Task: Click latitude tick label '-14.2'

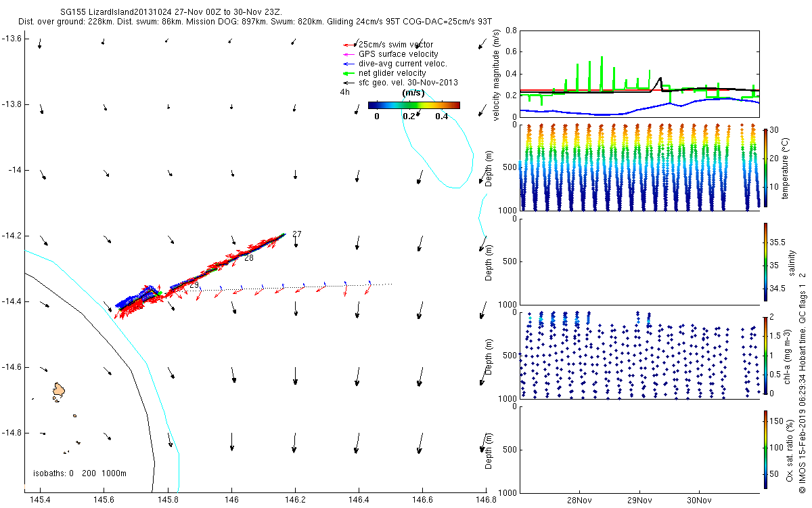Action: pos(13,236)
